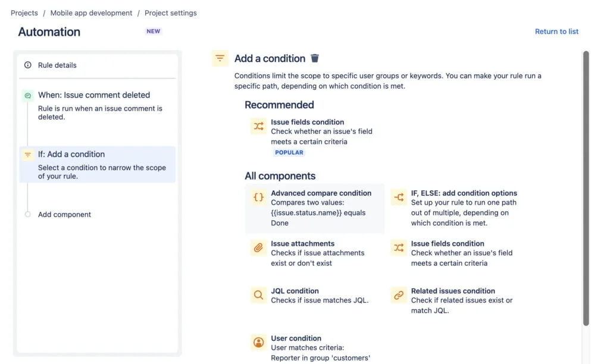Click the NEW badge beside Automation
Image resolution: width=607 pixels, height=364 pixels.
point(154,32)
